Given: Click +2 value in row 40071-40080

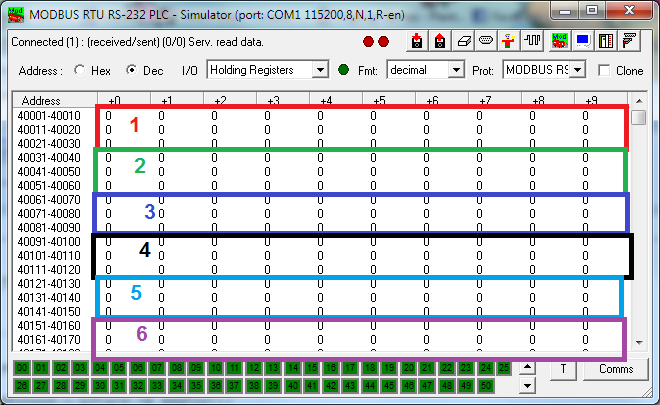Looking at the screenshot, I should click(214, 214).
